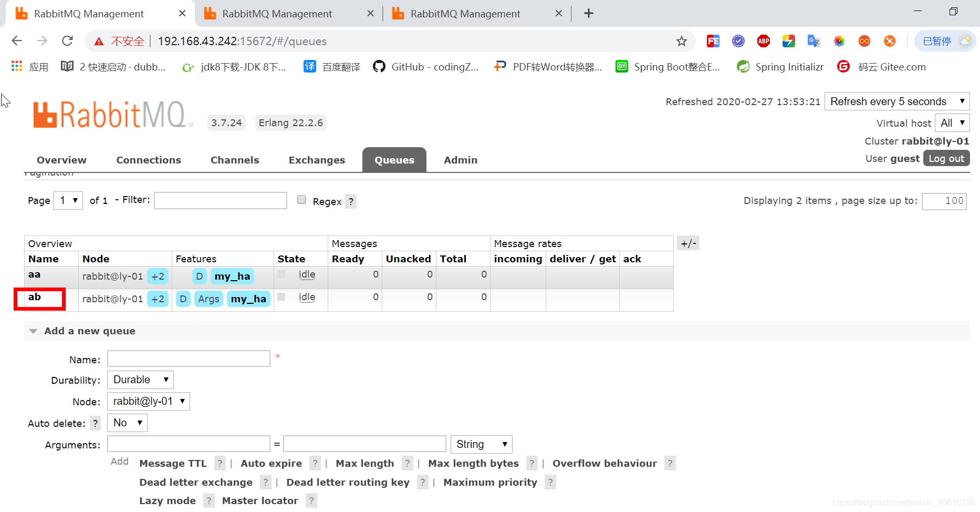Focus the page size input
This screenshot has height=512, width=980.
[x=944, y=201]
